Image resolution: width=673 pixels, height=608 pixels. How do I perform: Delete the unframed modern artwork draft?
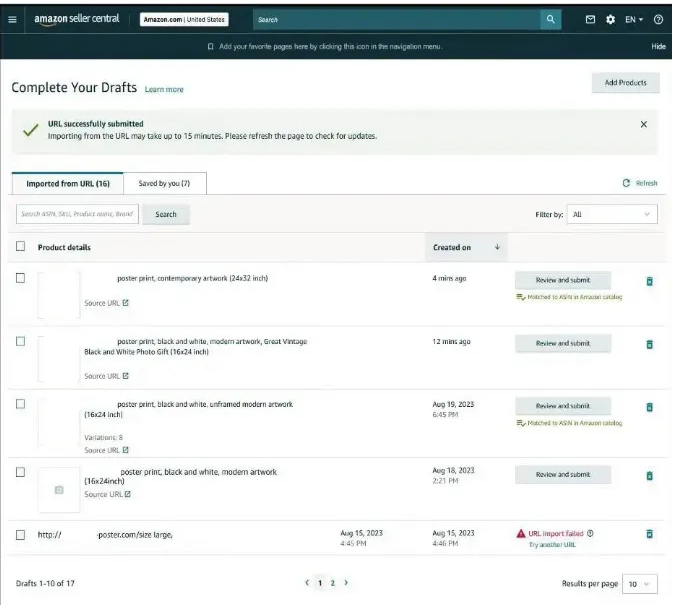click(649, 407)
